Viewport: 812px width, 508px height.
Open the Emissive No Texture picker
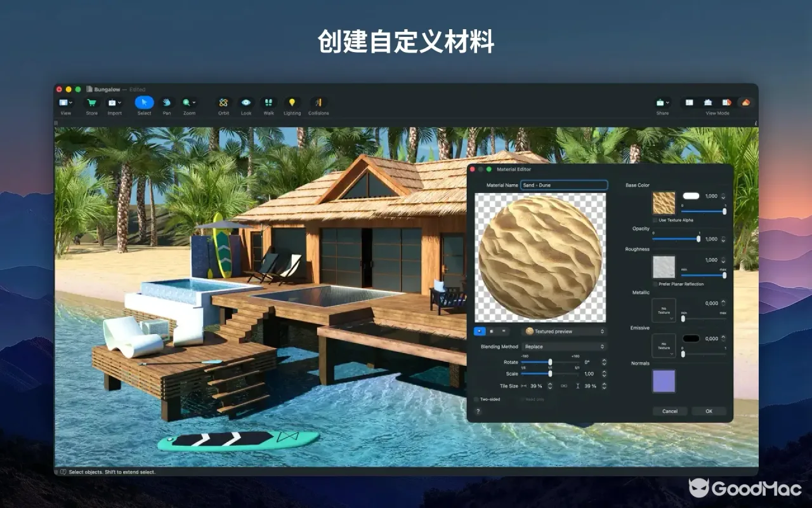664,346
